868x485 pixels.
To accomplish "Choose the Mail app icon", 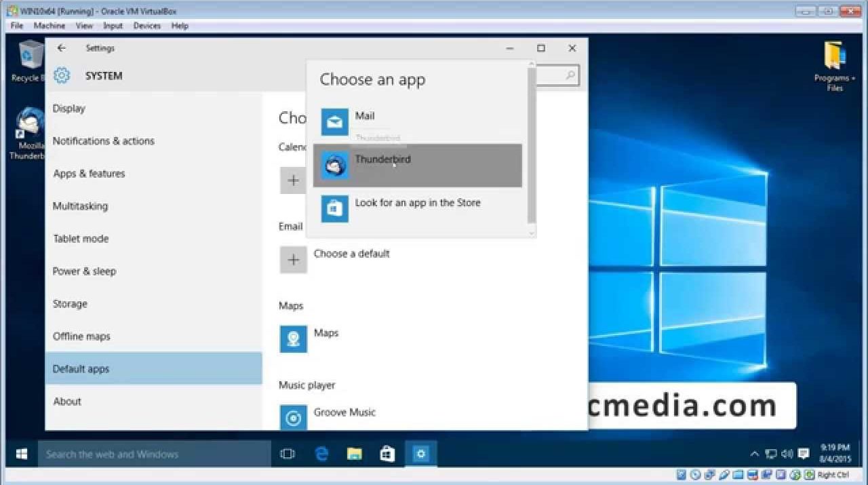I will click(334, 122).
